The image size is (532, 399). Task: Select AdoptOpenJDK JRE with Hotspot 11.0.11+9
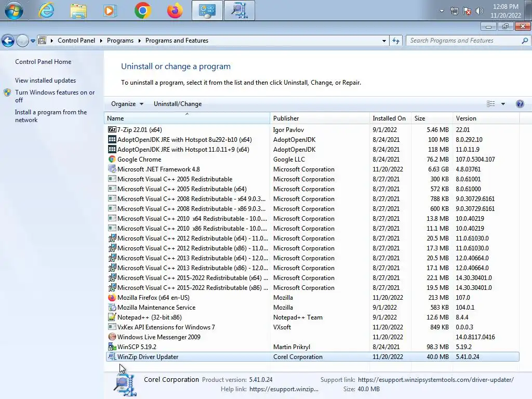[x=312, y=149]
